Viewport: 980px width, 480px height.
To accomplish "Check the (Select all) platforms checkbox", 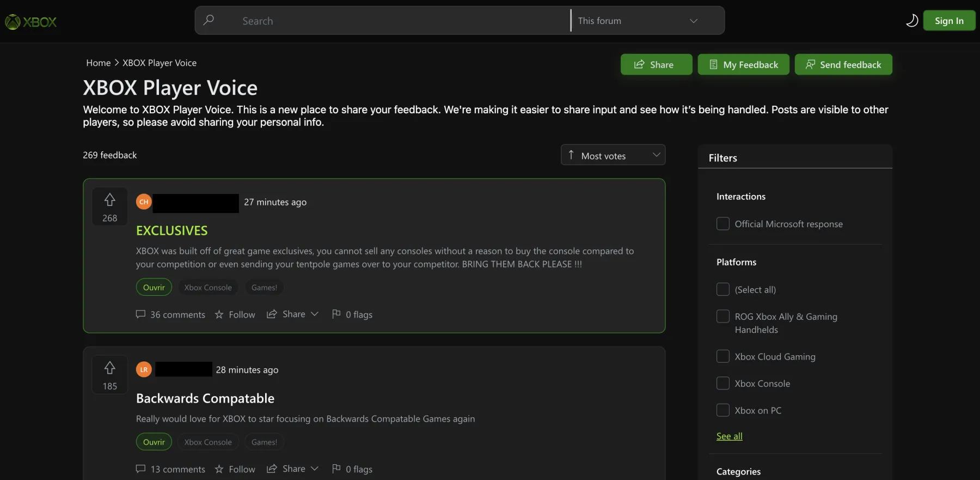I will (723, 289).
